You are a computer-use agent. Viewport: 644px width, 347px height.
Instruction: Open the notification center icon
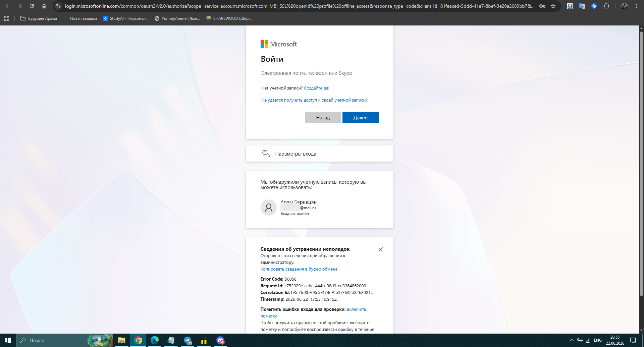point(633,340)
